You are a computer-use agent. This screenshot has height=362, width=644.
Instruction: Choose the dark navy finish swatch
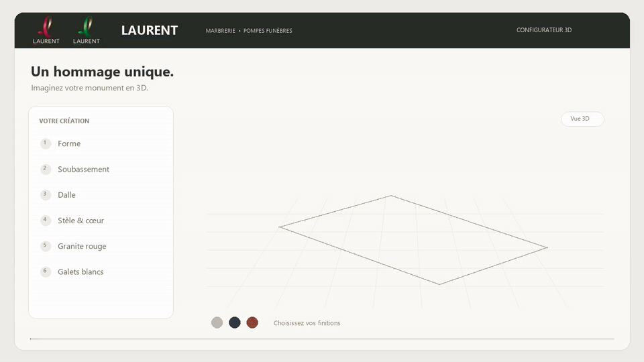tap(235, 322)
